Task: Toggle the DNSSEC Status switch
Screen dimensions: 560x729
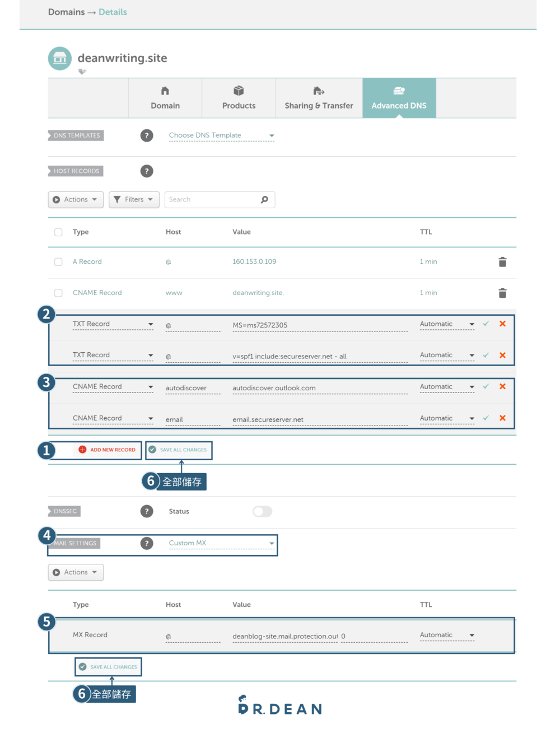Action: click(262, 511)
